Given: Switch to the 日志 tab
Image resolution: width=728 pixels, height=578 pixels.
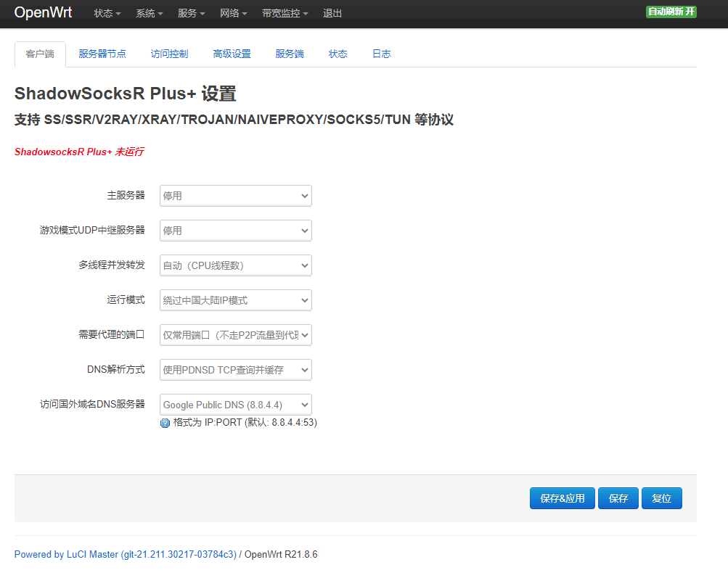Looking at the screenshot, I should point(382,54).
